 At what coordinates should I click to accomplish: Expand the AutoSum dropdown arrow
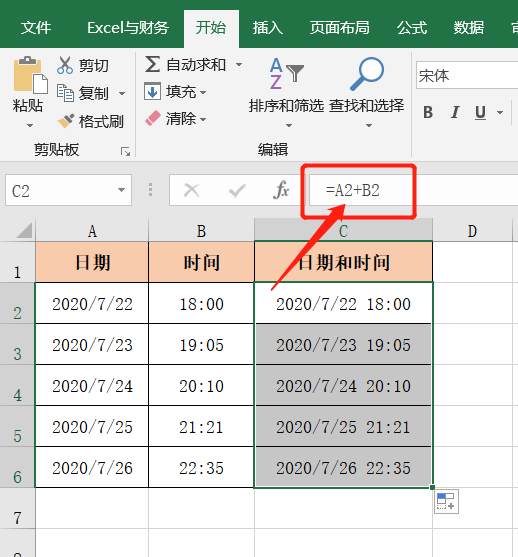pyautogui.click(x=239, y=65)
